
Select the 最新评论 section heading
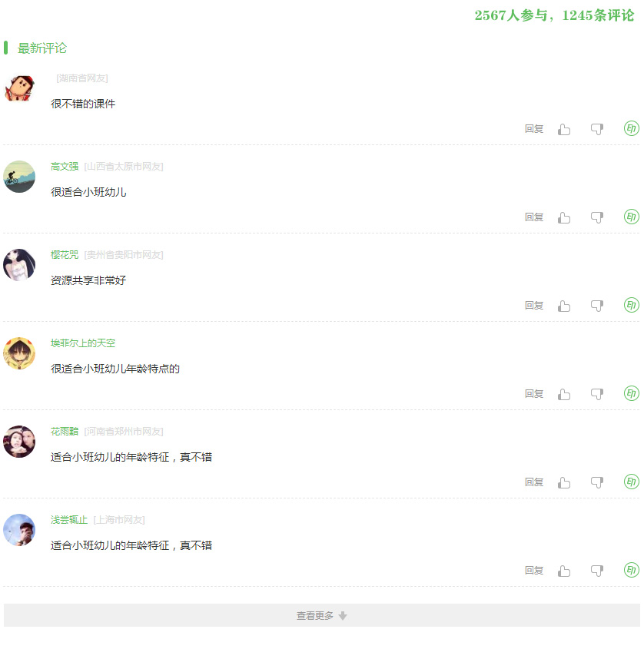(x=41, y=48)
